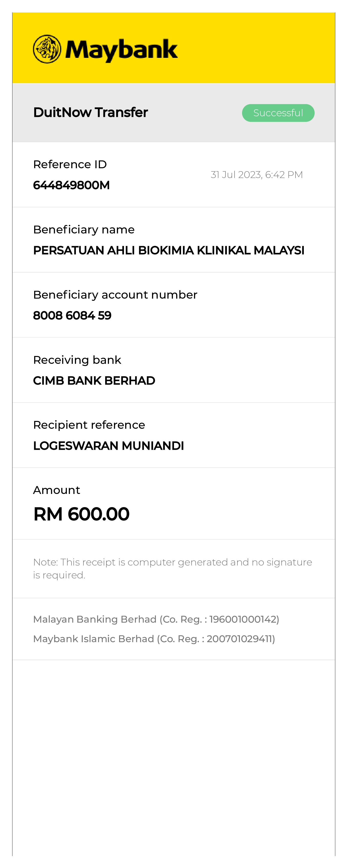Select the RM 600.00 amount

point(81,514)
